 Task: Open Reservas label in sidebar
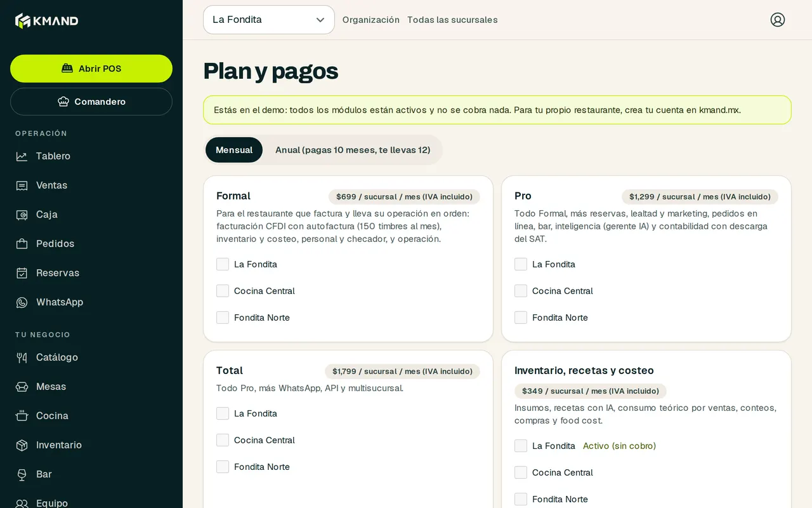click(x=58, y=273)
